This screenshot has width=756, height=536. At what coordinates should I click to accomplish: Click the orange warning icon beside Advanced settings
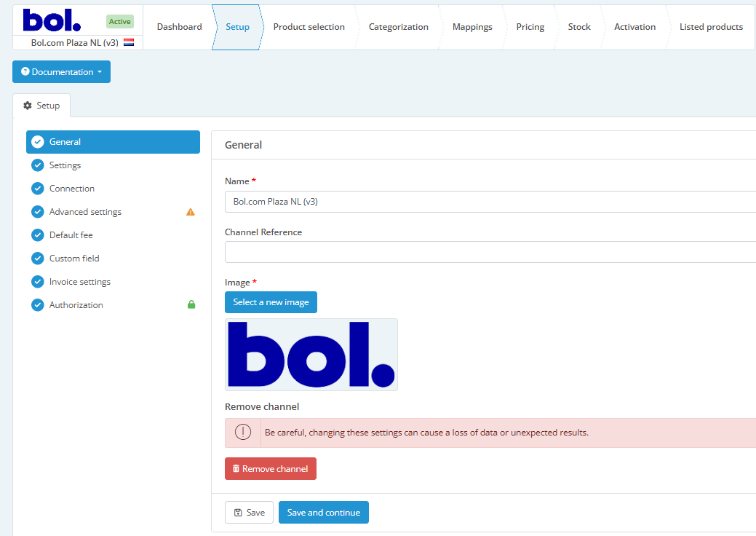click(191, 212)
